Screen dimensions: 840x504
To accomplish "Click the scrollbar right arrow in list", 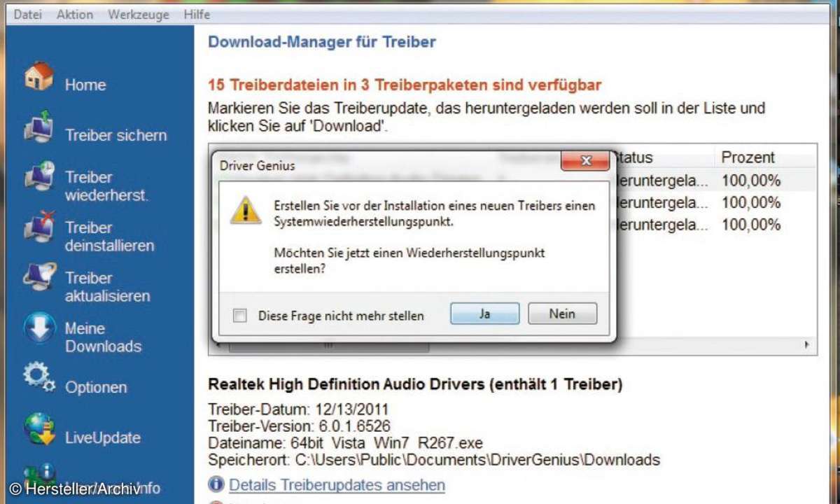I will (x=807, y=345).
